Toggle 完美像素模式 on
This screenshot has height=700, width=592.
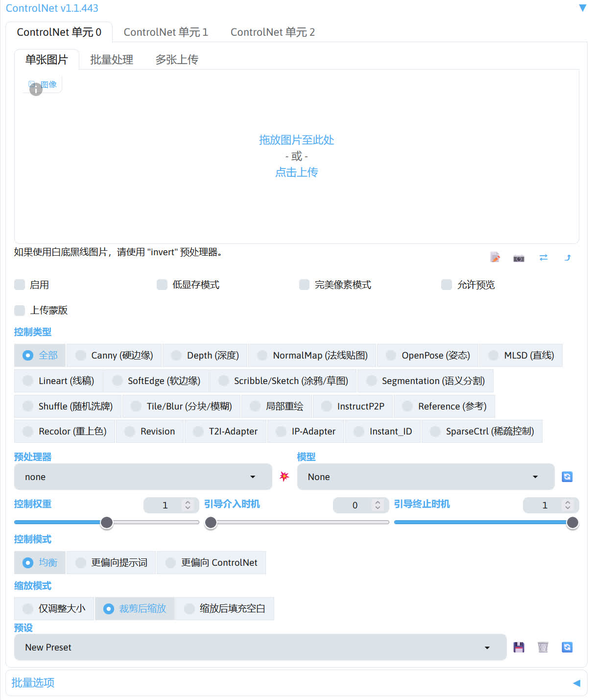(304, 284)
